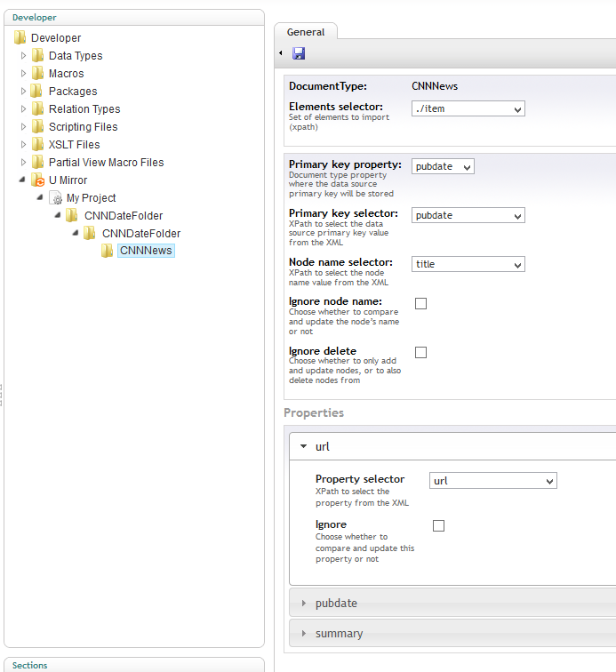Expand the summary property section
This screenshot has width=616, height=672.
coord(303,634)
